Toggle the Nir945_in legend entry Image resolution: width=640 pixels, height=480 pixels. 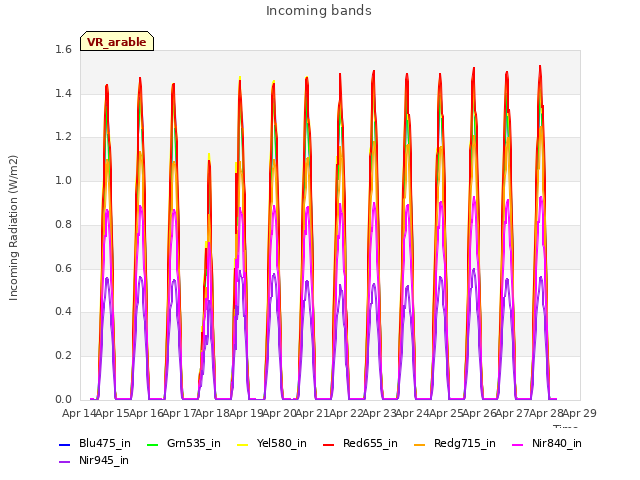pyautogui.click(x=94, y=460)
